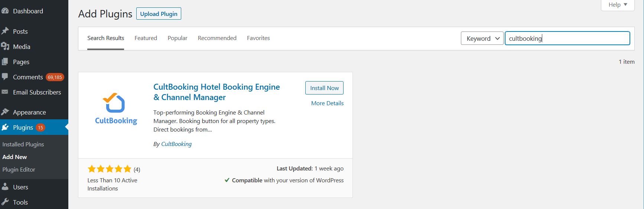
Task: Click the Pages document icon
Action: (x=5, y=62)
